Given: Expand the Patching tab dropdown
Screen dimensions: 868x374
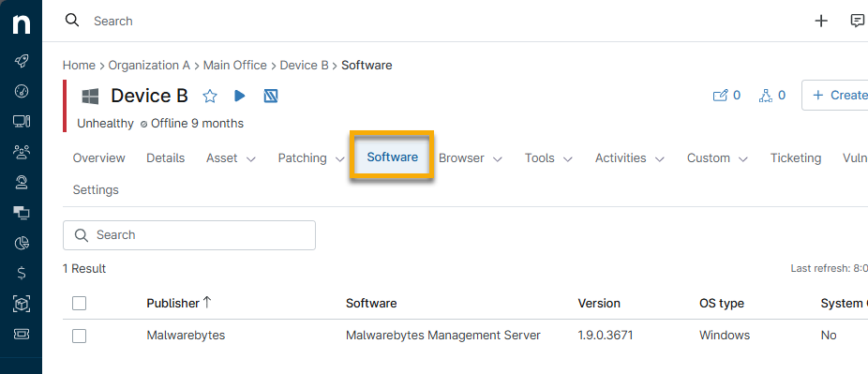Looking at the screenshot, I should tap(340, 159).
